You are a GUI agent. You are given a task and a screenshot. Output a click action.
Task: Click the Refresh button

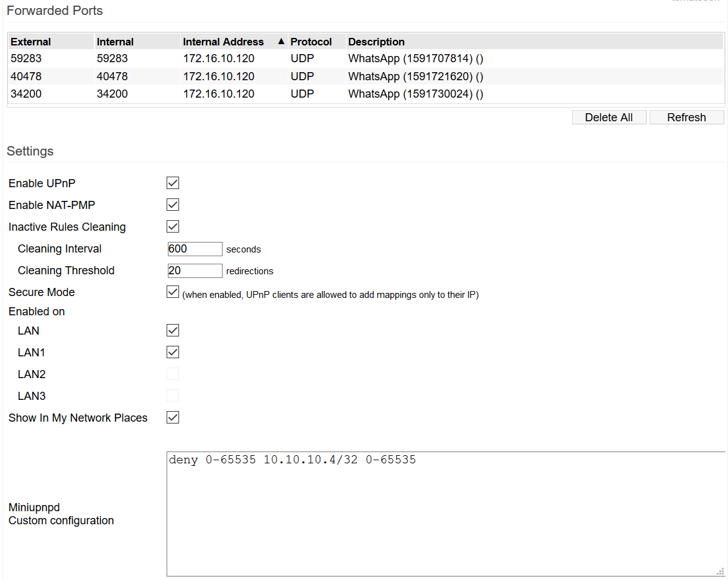[x=686, y=118]
